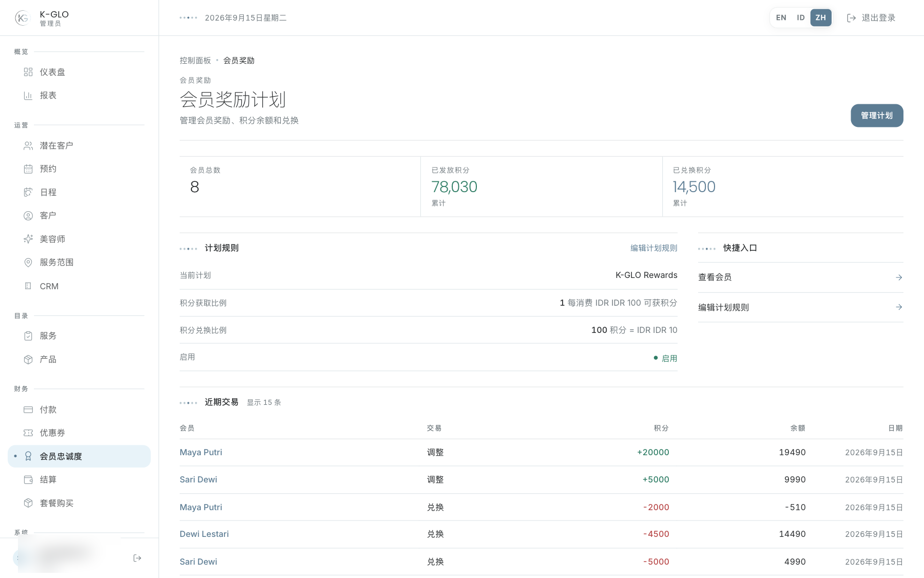Click 退出登录 to sign out

tap(871, 18)
